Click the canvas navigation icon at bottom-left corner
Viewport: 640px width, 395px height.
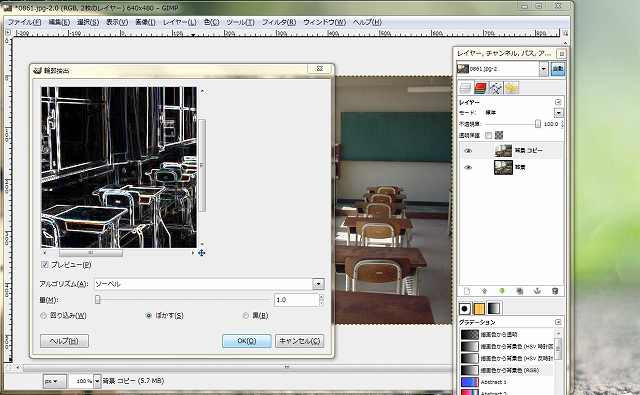coord(8,368)
